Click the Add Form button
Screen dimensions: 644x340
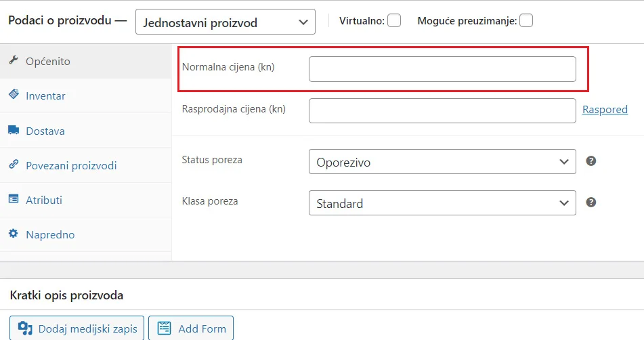pos(191,328)
